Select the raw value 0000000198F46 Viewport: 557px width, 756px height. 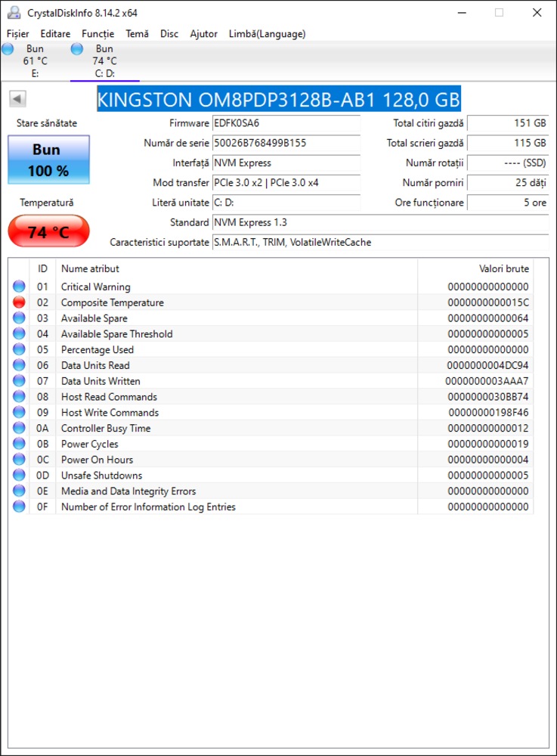click(x=488, y=412)
